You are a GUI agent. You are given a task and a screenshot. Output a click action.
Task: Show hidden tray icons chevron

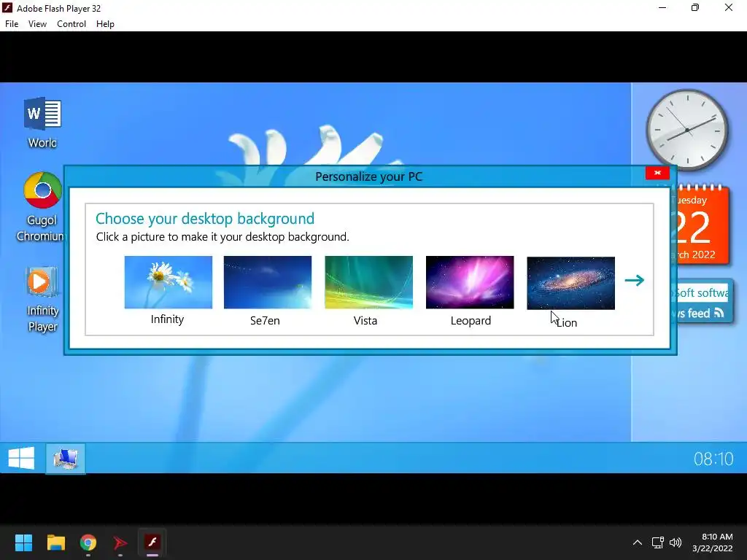[x=638, y=542]
